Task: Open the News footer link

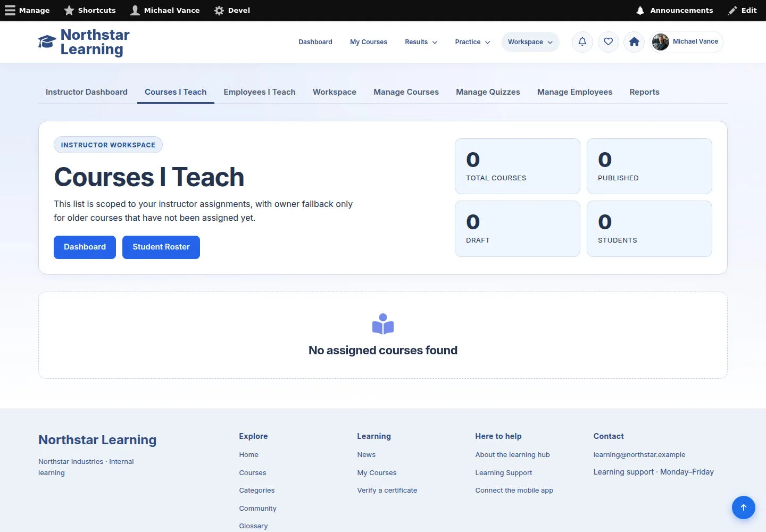Action: coord(367,455)
